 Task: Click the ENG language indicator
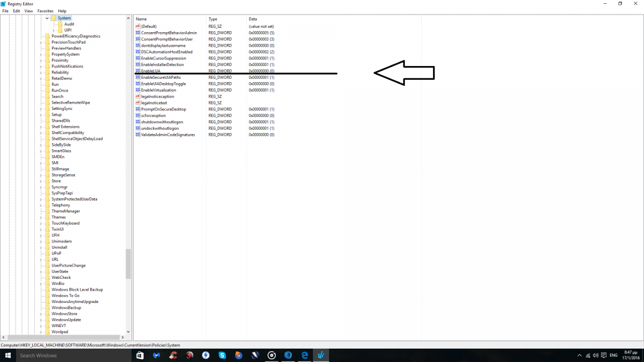click(x=613, y=355)
